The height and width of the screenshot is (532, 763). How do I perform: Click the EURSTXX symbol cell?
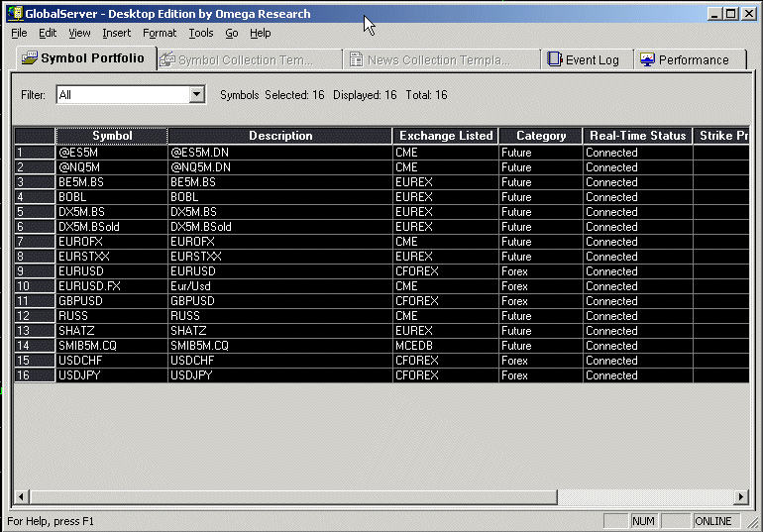[112, 257]
